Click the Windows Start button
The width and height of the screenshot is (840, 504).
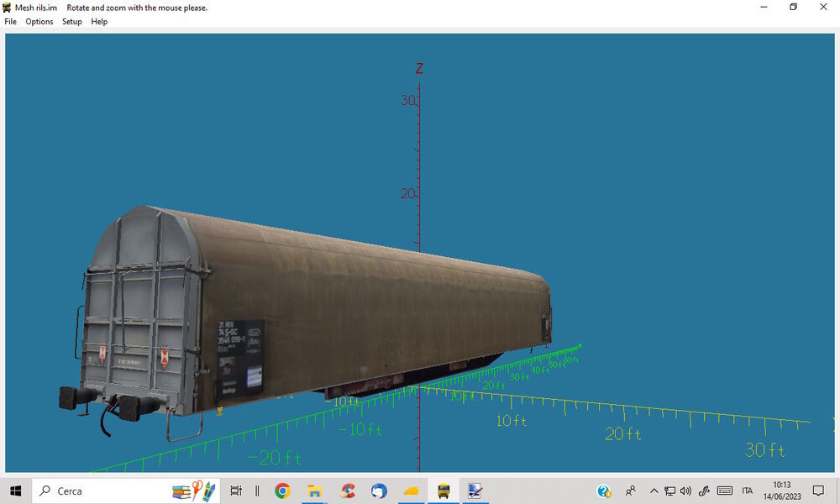click(x=15, y=491)
